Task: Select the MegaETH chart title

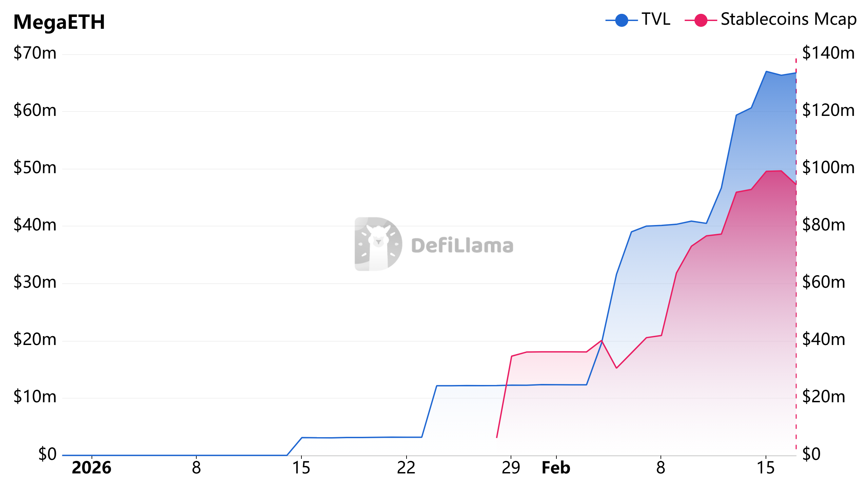Action: [x=59, y=22]
